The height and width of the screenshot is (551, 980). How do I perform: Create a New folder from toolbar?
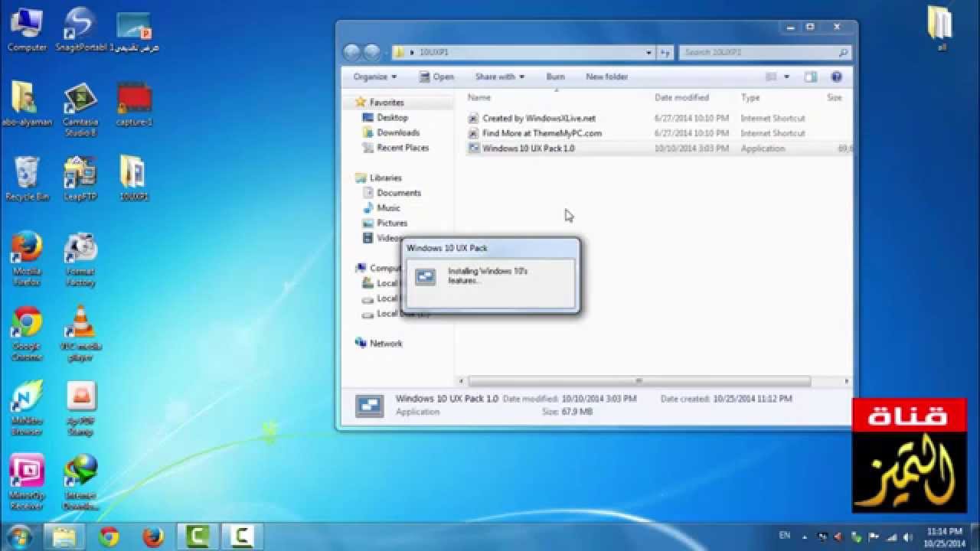pos(606,77)
